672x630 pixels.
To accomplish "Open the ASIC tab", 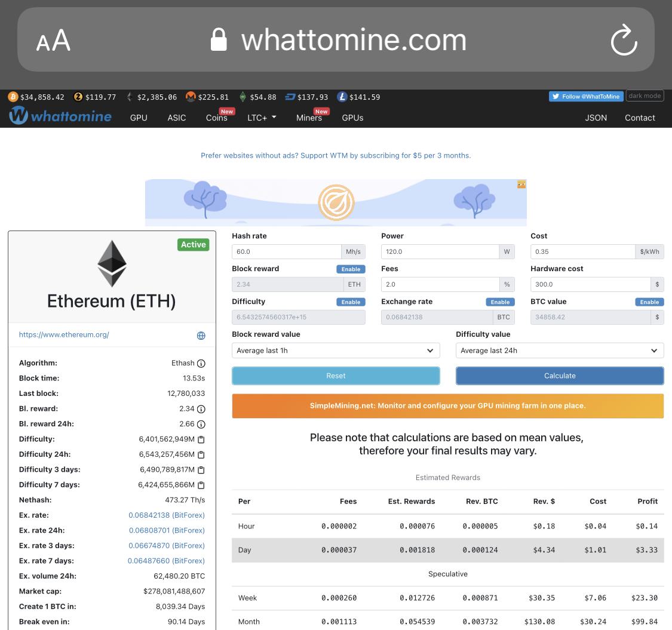I will pyautogui.click(x=177, y=118).
